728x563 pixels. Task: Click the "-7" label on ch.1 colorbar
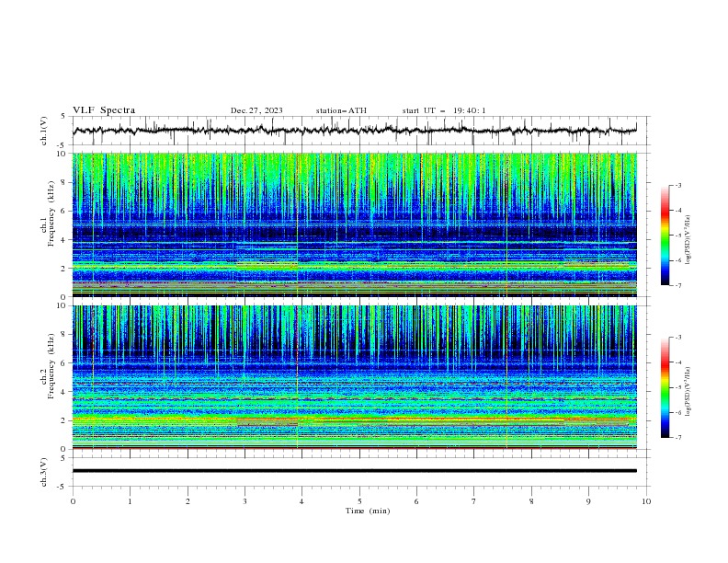click(677, 285)
